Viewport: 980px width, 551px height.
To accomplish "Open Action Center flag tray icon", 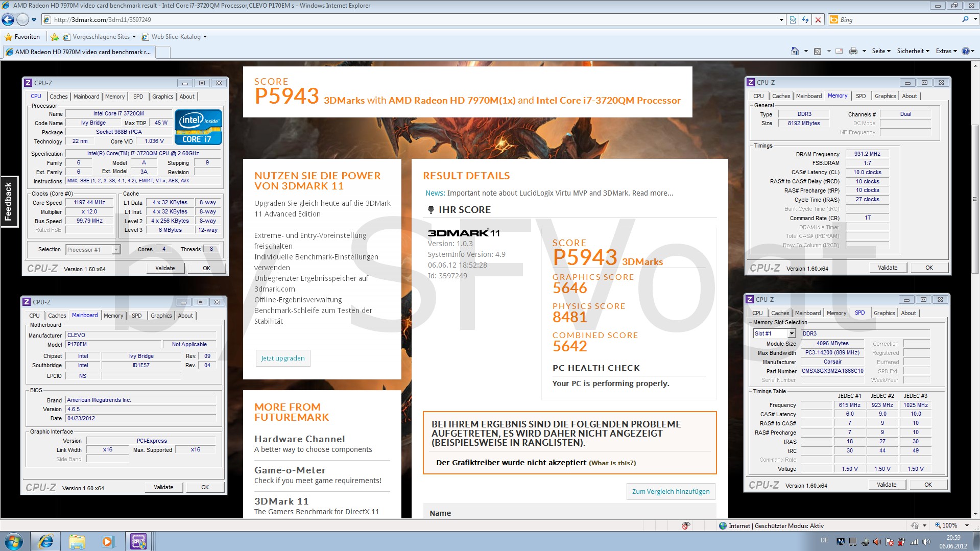I will point(889,542).
